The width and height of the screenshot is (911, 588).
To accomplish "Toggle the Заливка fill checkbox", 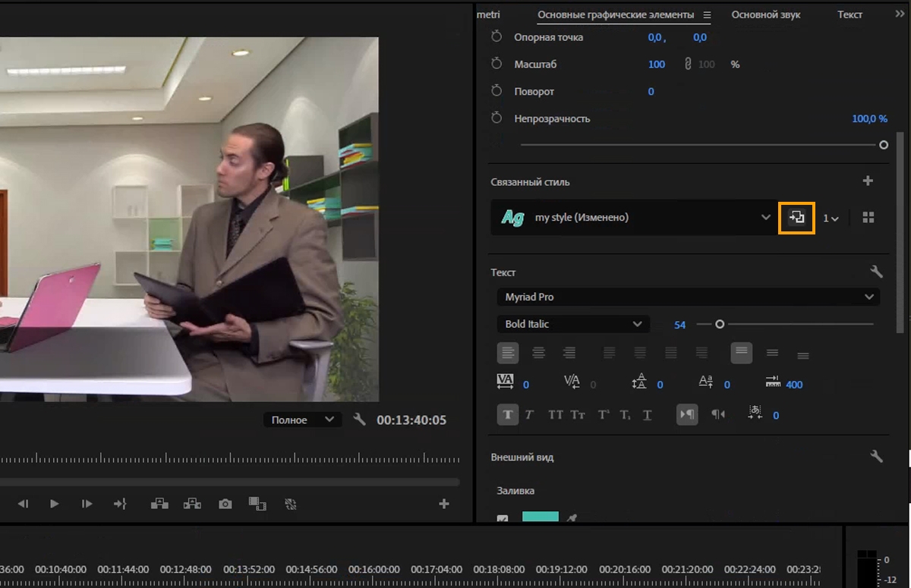I will (x=503, y=520).
